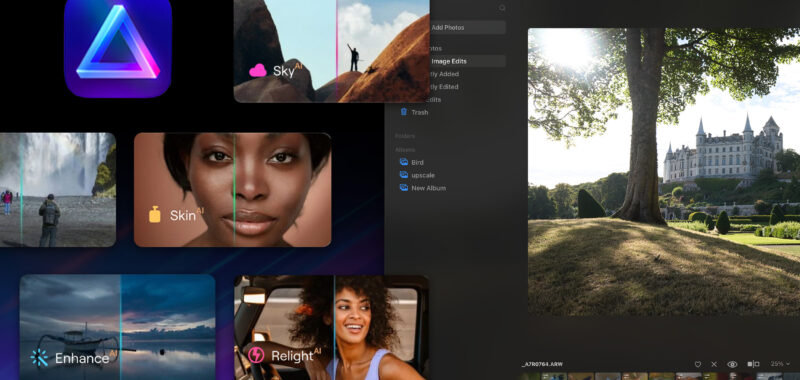Click the blue Trash bin icon

point(404,112)
